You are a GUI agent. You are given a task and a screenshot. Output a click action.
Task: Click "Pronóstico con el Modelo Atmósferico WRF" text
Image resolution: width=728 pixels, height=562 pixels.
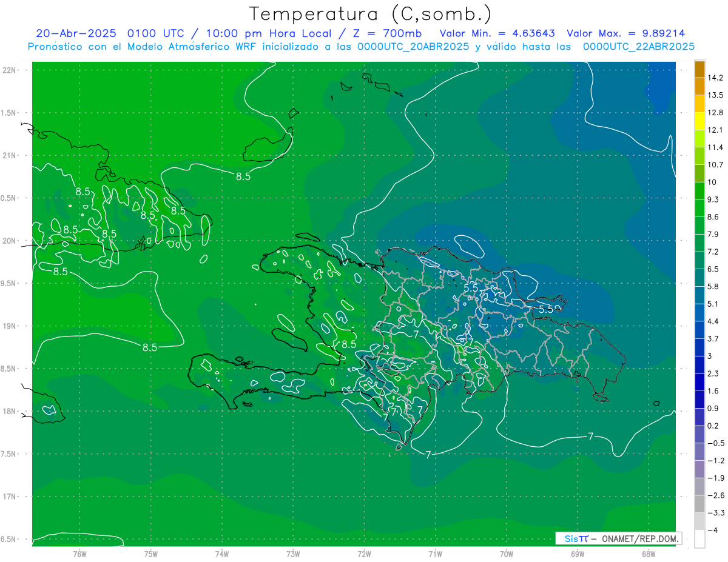coord(143,46)
